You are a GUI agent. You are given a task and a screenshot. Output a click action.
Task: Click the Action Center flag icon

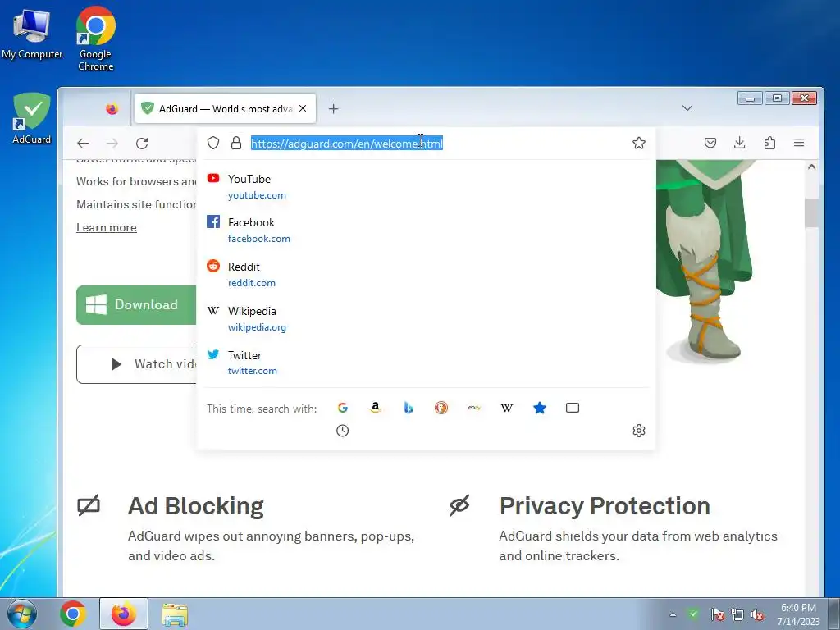coord(717,614)
